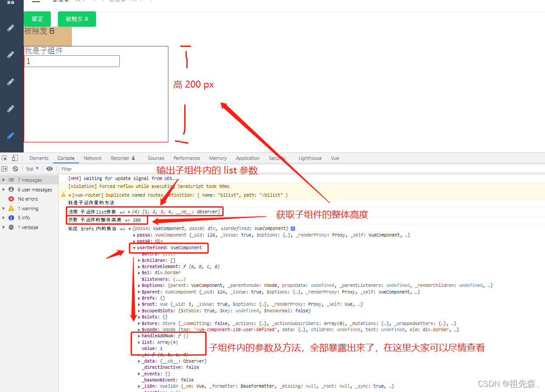Expand the $children property

tap(139, 260)
